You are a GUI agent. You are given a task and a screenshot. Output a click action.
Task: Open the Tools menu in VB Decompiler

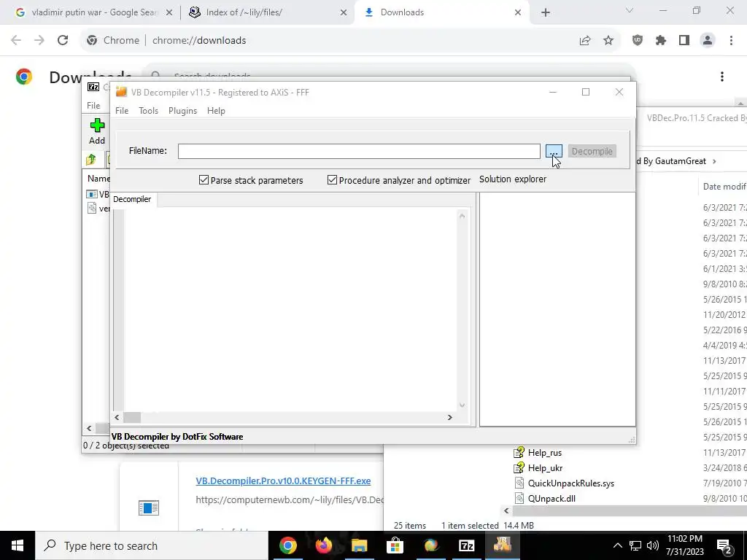click(148, 111)
